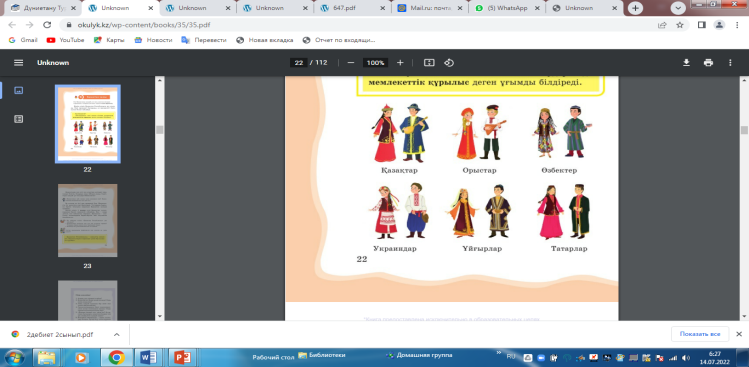The width and height of the screenshot is (749, 367).
Task: Expand options for downloaded 2дебиет 2сынып.pdf
Action: point(117,335)
